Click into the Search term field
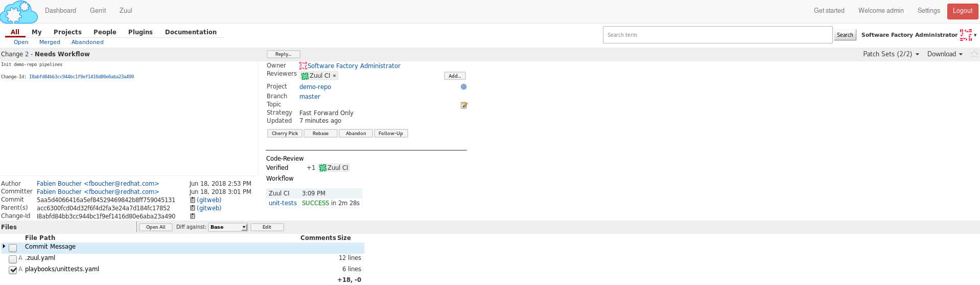 717,35
